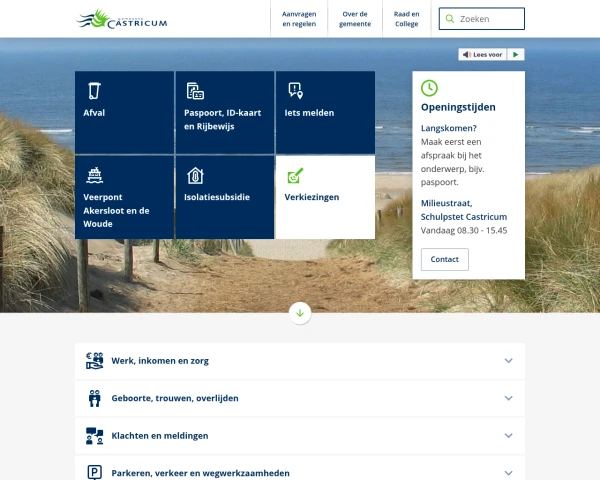Open the Over de gemeente menu
The height and width of the screenshot is (480, 600).
[355, 19]
